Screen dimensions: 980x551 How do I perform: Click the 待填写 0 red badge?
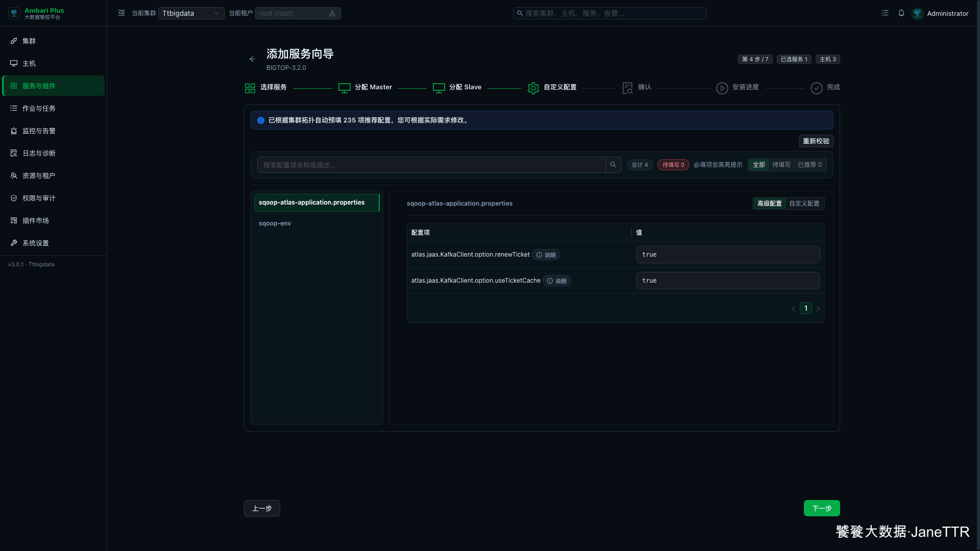click(673, 165)
